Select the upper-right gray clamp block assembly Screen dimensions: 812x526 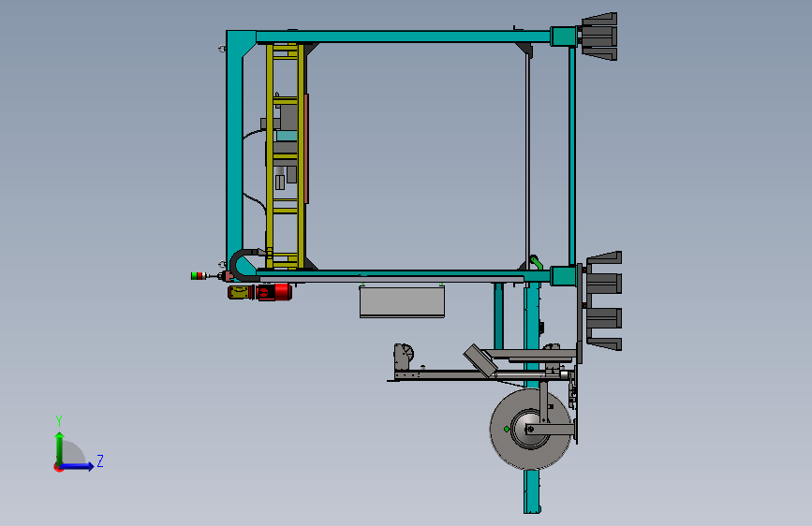598,37
